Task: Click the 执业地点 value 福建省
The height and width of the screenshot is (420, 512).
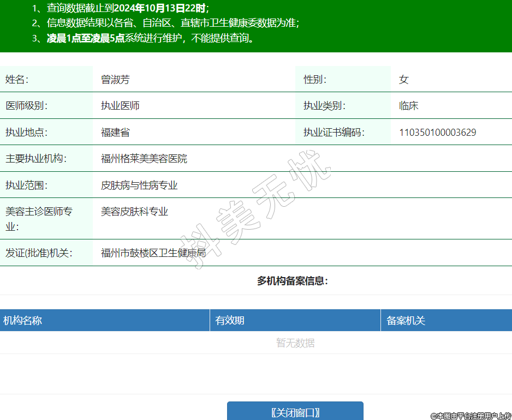Action: click(x=115, y=133)
